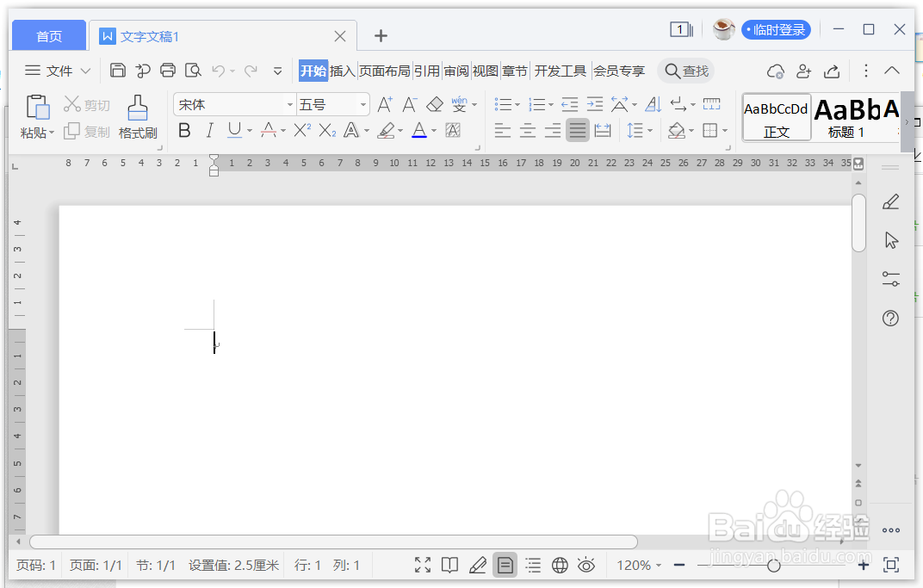
Task: Click the 临时登录 login button
Action: 776,28
